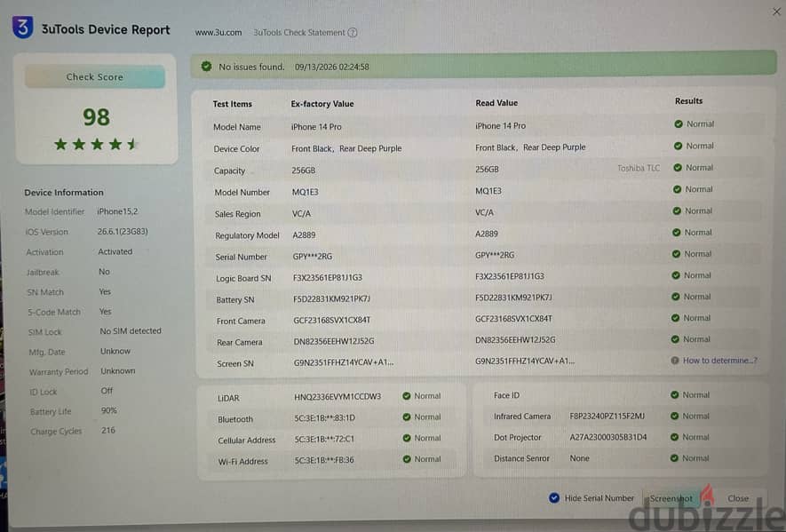This screenshot has height=532, width=786.
Task: Click the Dot Projector Normal check icon
Action: [674, 437]
